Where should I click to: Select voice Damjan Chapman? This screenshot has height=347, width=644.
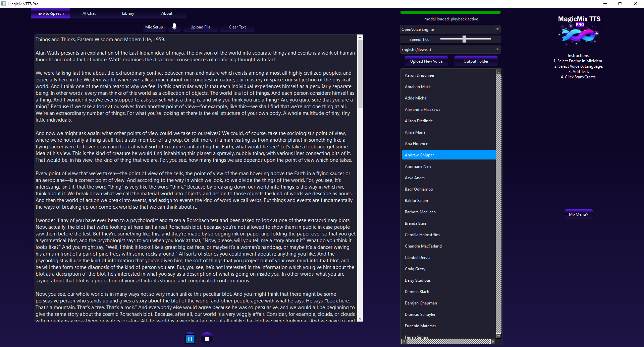point(449,303)
